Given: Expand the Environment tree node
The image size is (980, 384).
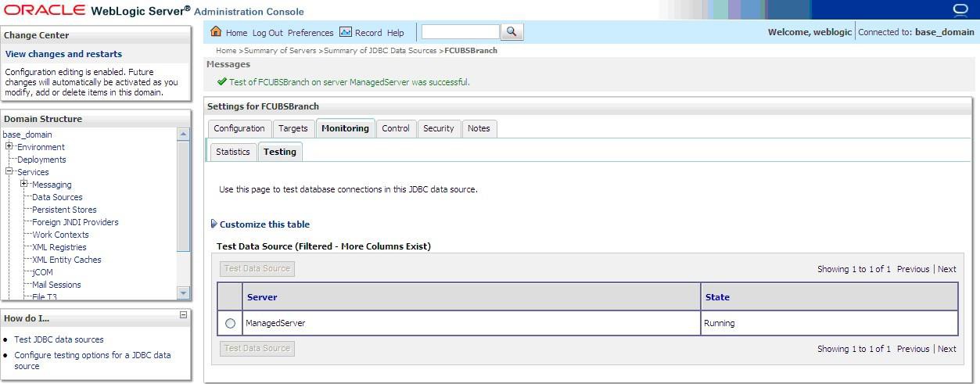Looking at the screenshot, I should [9, 146].
